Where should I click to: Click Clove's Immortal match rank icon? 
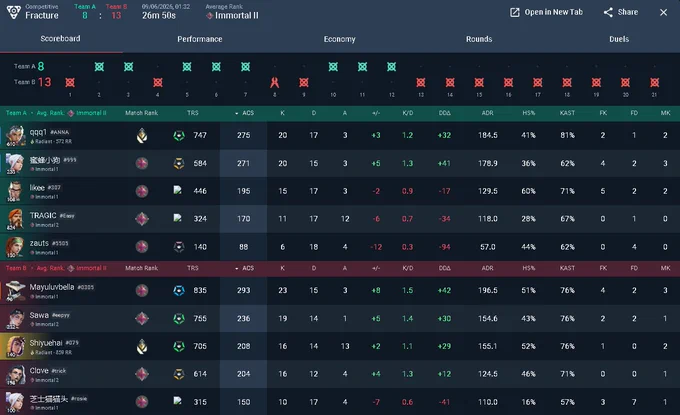[142, 374]
